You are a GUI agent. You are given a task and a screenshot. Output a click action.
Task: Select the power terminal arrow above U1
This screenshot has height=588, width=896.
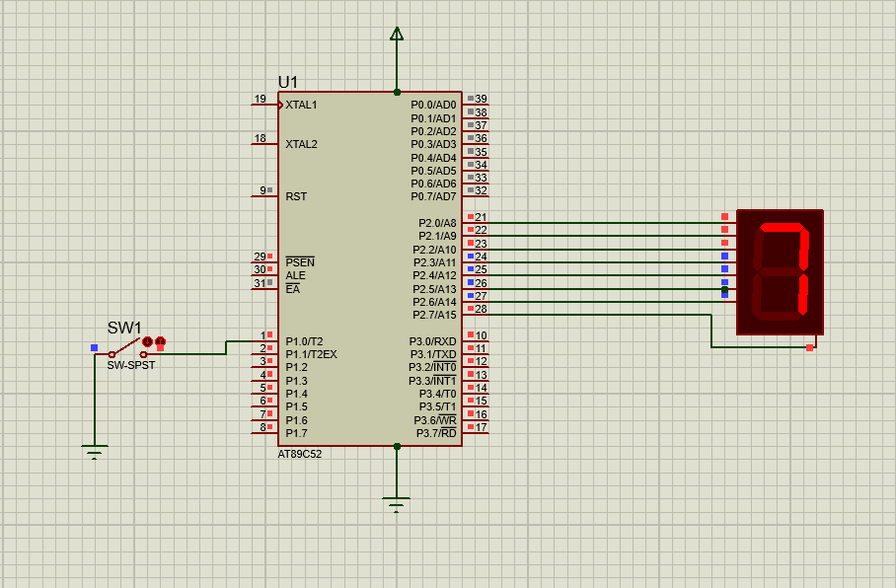coord(397,35)
